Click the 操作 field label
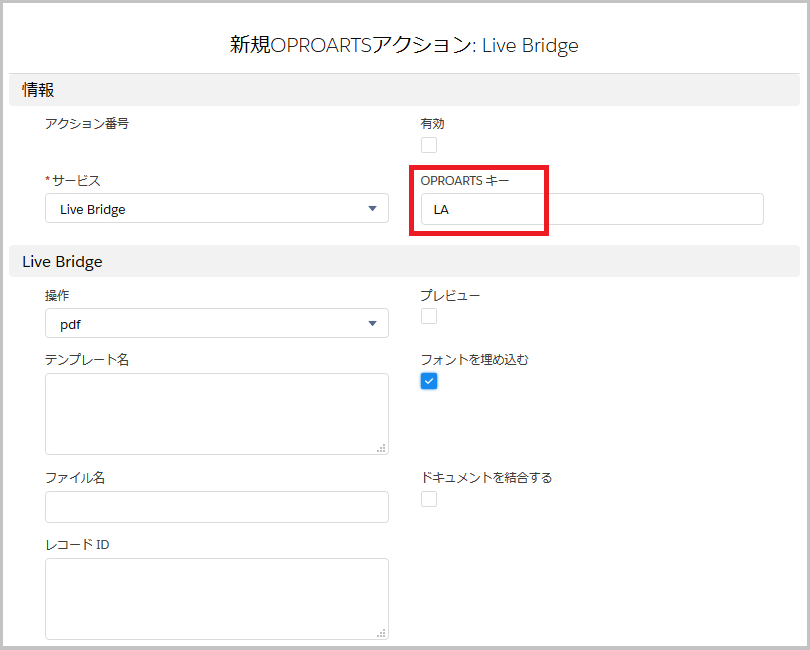This screenshot has width=810, height=650. pyautogui.click(x=57, y=296)
